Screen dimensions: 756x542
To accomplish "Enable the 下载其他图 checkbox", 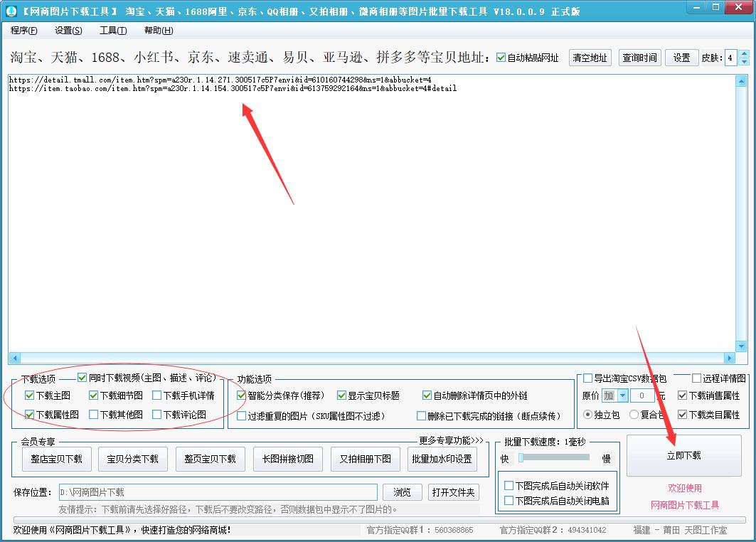I will point(94,414).
